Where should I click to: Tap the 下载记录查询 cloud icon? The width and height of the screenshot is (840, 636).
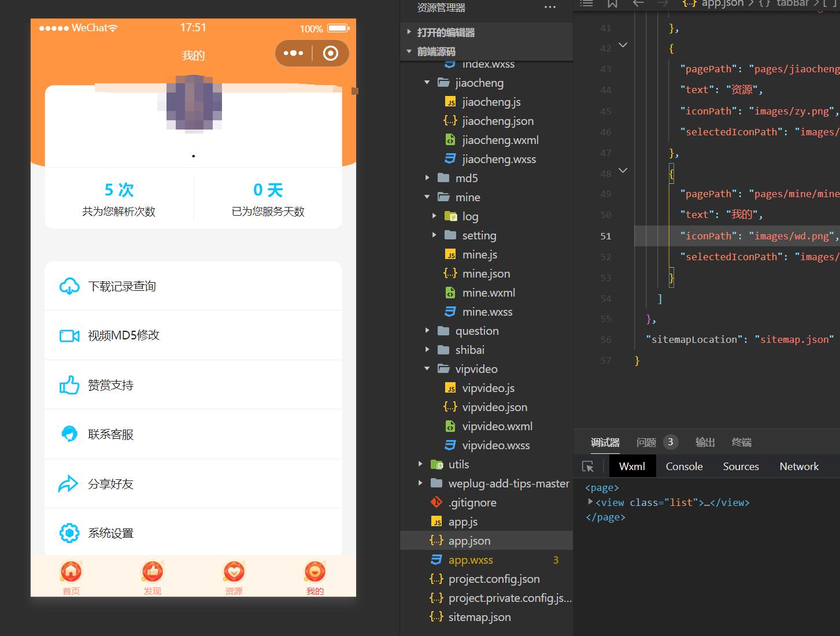pyautogui.click(x=69, y=286)
